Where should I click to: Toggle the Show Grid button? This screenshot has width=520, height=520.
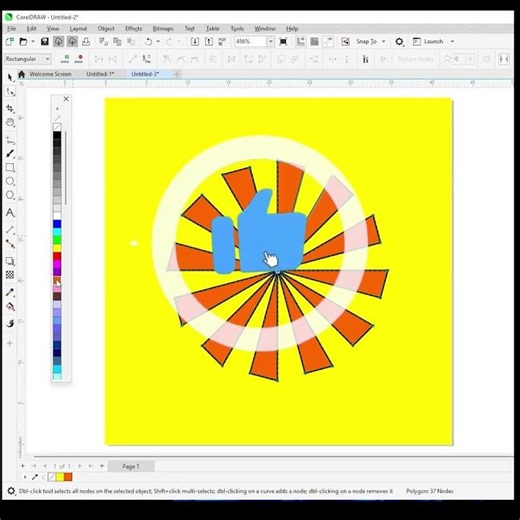pos(314,41)
